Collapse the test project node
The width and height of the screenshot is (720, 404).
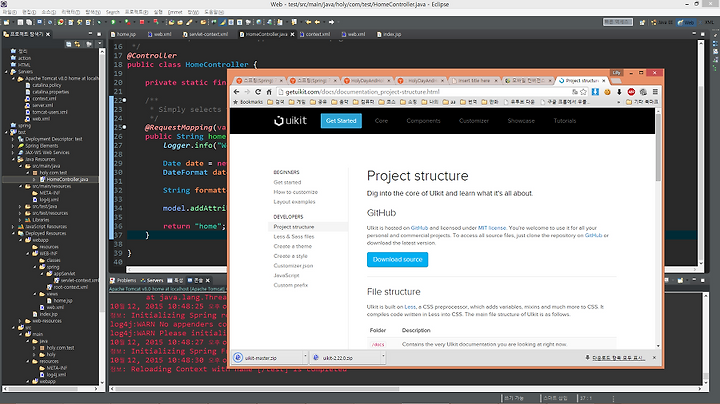[6, 132]
